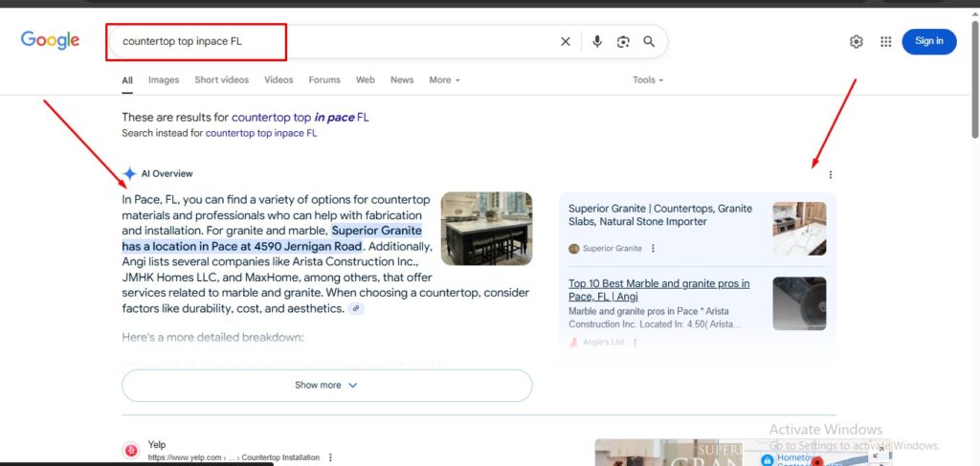Open the kitchen island countertop image
Screen dimensions: 980x466
tap(487, 228)
